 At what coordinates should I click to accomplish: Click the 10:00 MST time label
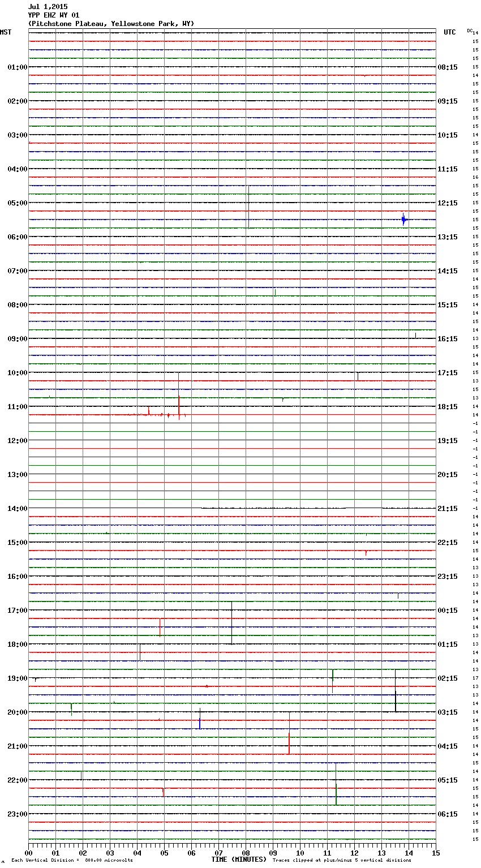18,373
